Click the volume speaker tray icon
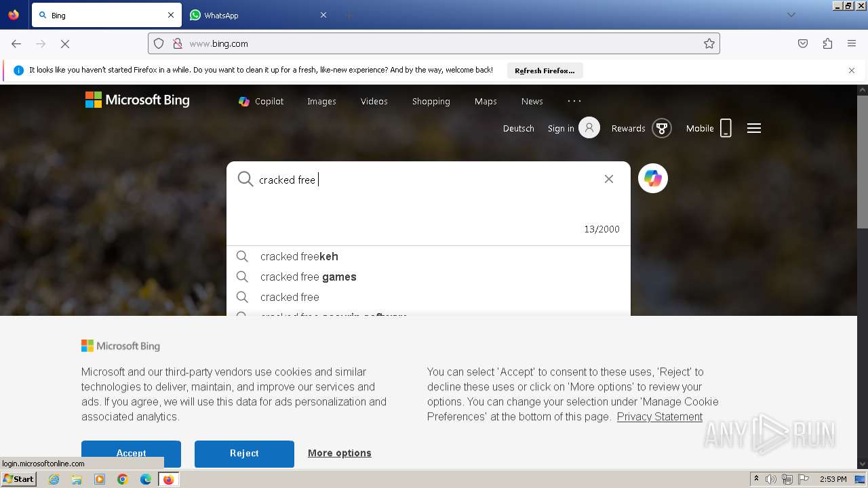This screenshot has width=868, height=488. coord(771,479)
